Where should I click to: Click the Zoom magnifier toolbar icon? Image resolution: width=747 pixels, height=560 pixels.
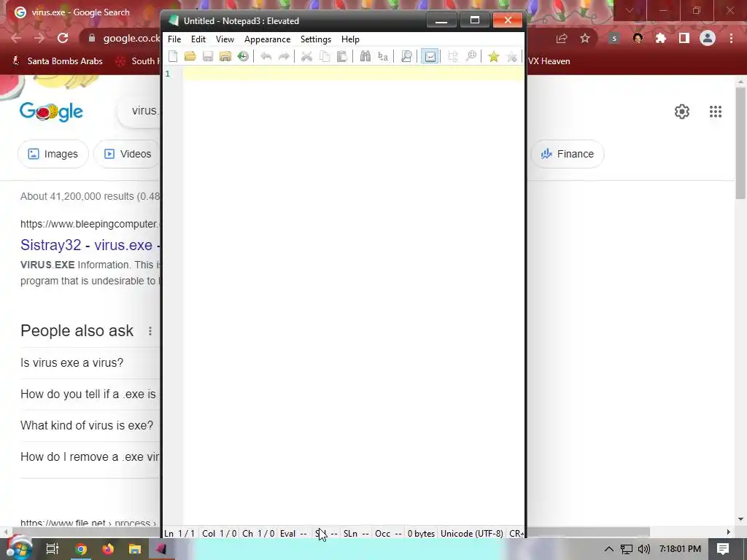tap(471, 56)
